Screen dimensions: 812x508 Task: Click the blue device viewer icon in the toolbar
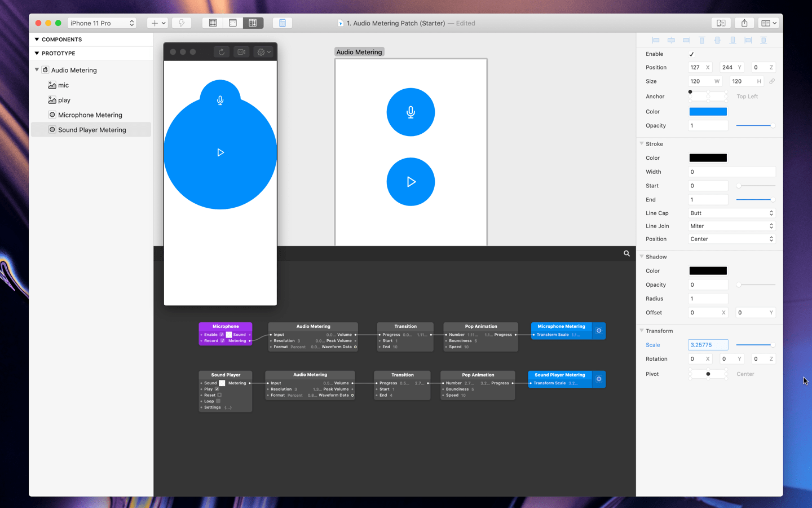[x=282, y=23]
